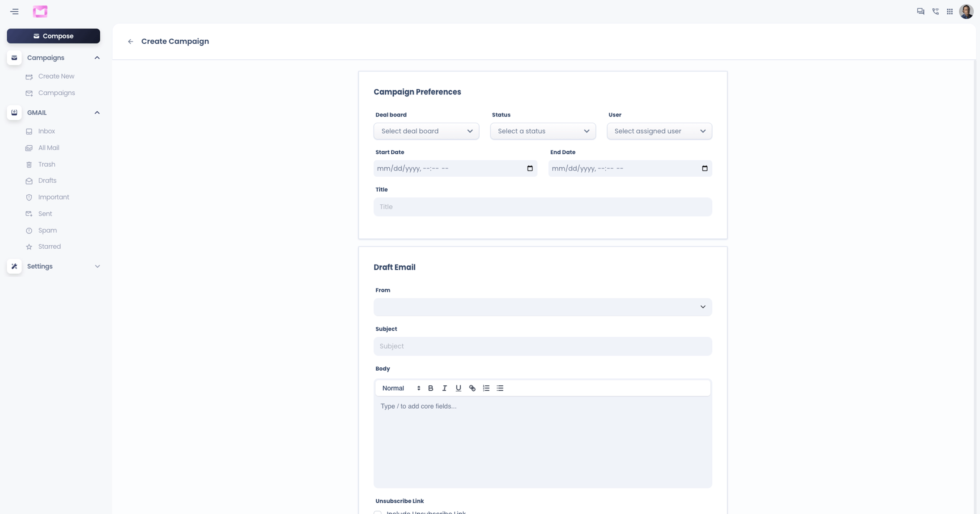Go back using the arrow icon
Image resolution: width=980 pixels, height=514 pixels.
(x=130, y=41)
